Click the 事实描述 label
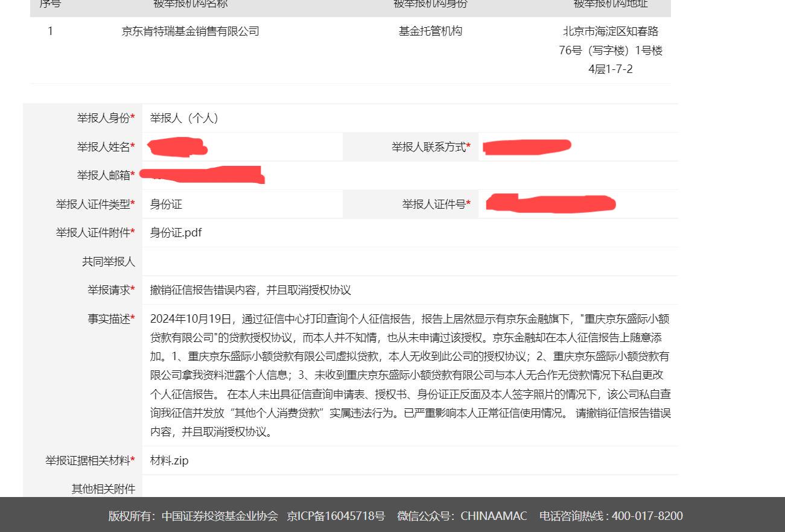This screenshot has width=785, height=532. 111,318
